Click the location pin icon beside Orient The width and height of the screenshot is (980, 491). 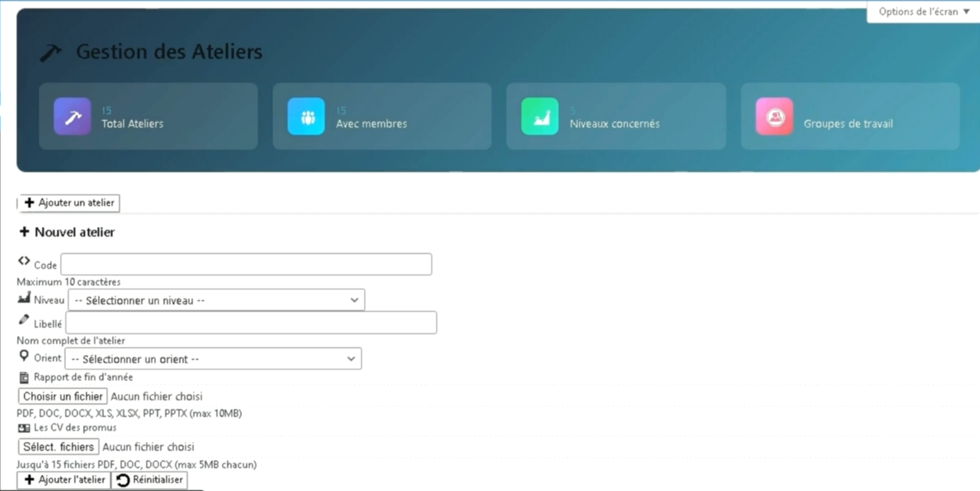coord(24,356)
